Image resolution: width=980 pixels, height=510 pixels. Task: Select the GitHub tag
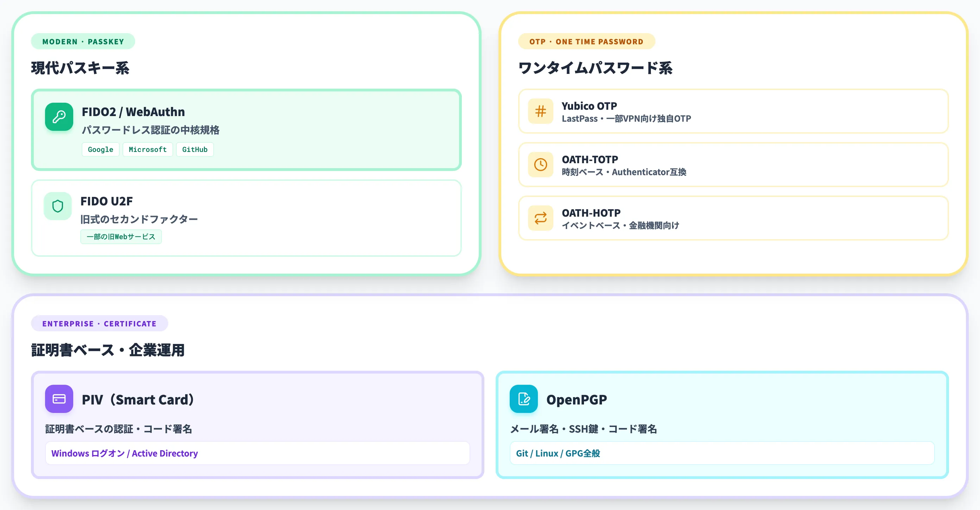tap(195, 149)
